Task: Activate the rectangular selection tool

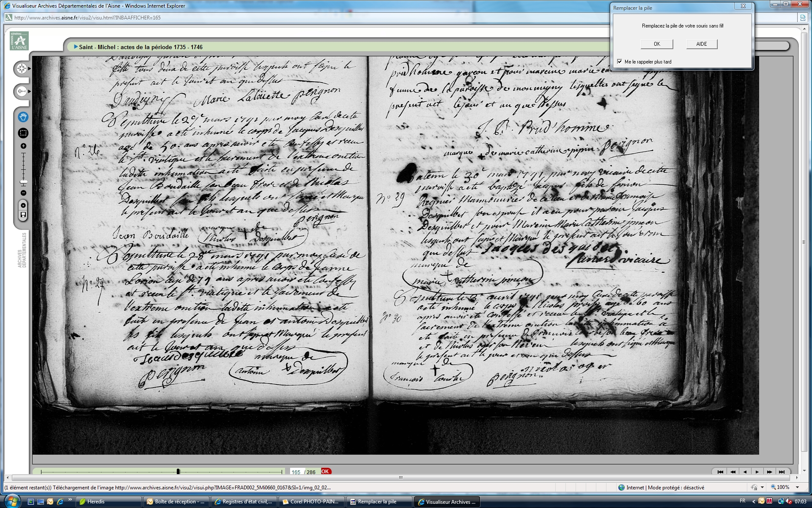Action: [23, 133]
